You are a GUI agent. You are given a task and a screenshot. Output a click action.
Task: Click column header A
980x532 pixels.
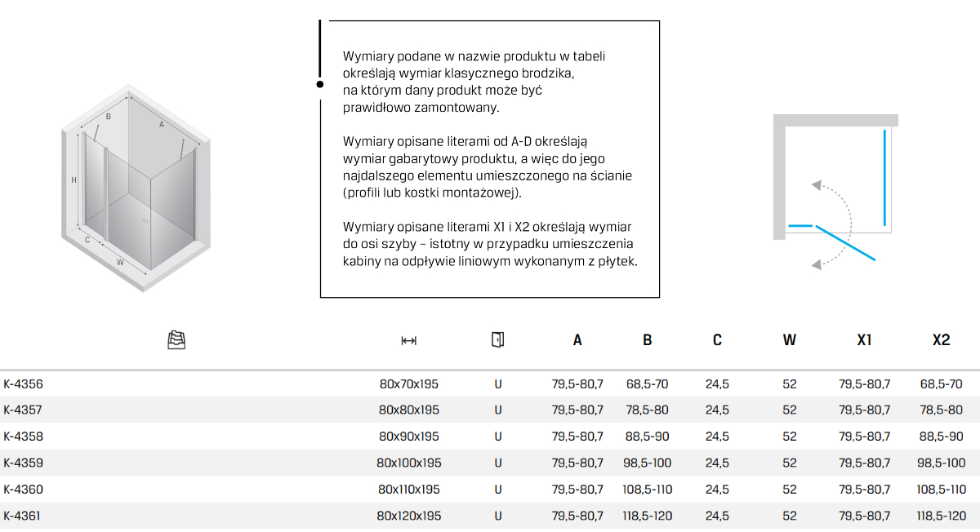click(x=577, y=340)
